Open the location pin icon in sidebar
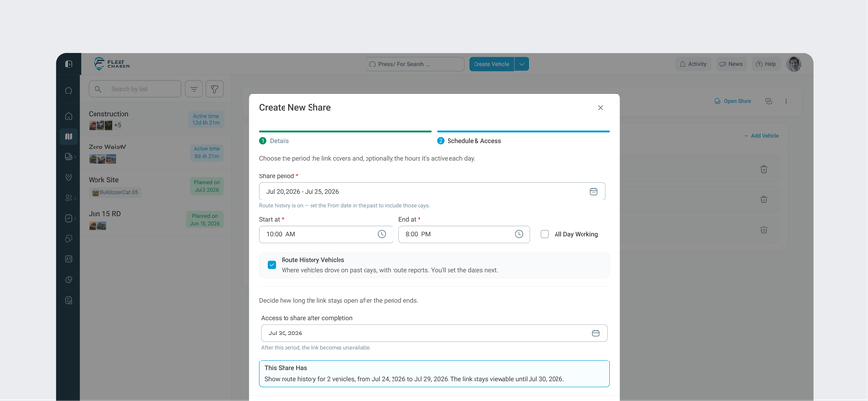This screenshot has height=401, width=868. pyautogui.click(x=68, y=177)
